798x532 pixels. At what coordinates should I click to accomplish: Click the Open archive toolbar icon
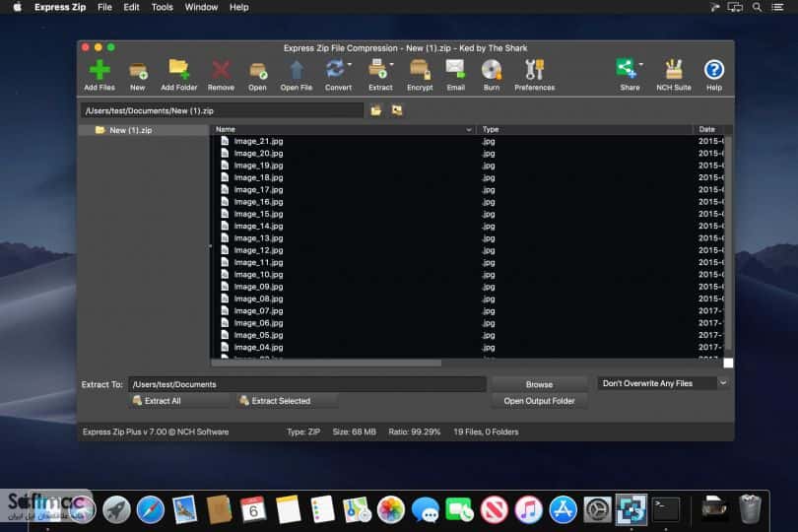[257, 74]
